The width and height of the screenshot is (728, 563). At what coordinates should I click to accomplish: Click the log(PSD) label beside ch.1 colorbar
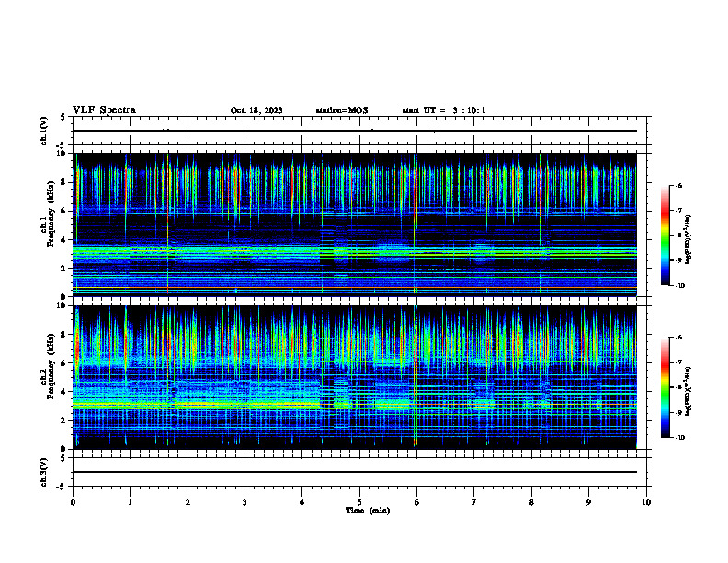pos(688,240)
